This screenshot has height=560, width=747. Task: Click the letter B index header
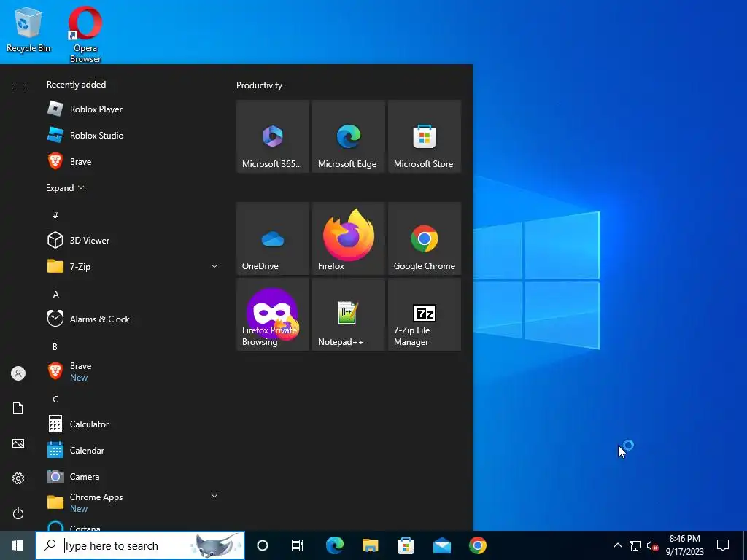[55, 346]
